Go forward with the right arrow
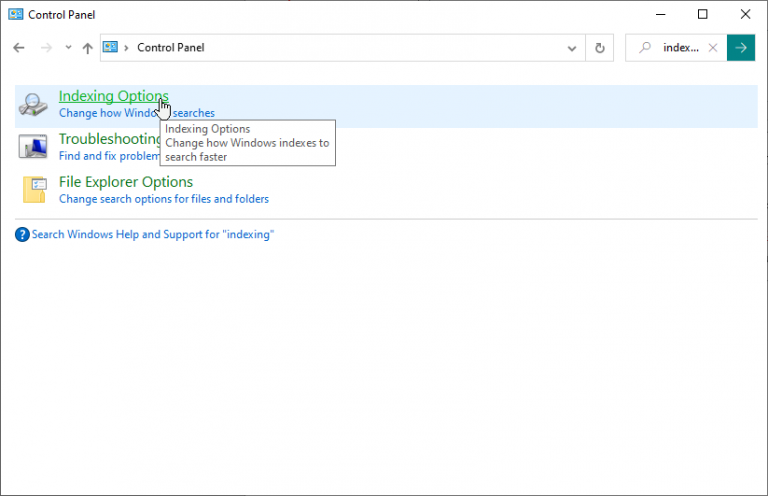The image size is (768, 496). coord(46,47)
